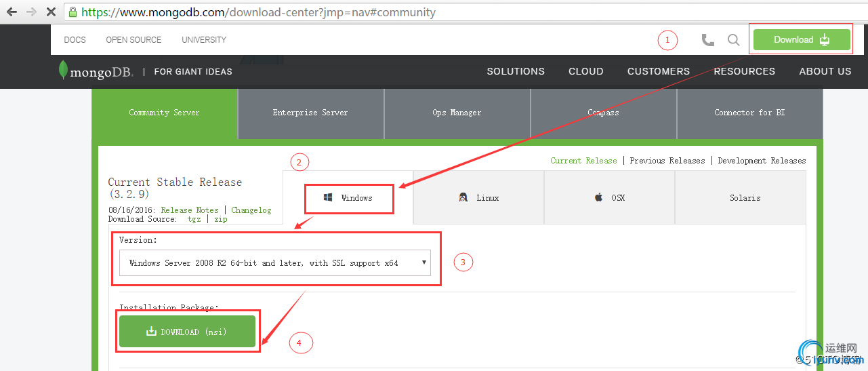Click Current Release link

(x=583, y=161)
